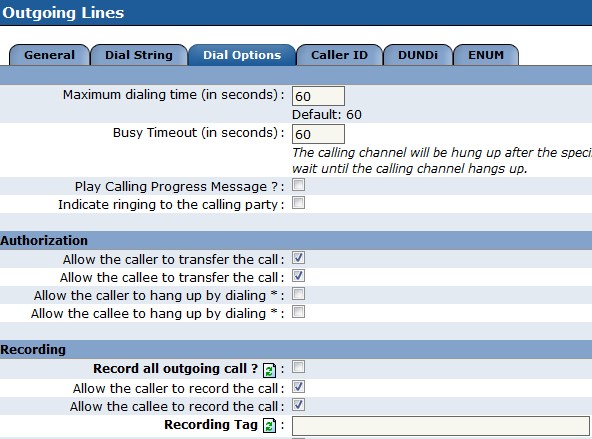Open the Caller ID tab
Screen dimensions: 592x439
pos(339,55)
